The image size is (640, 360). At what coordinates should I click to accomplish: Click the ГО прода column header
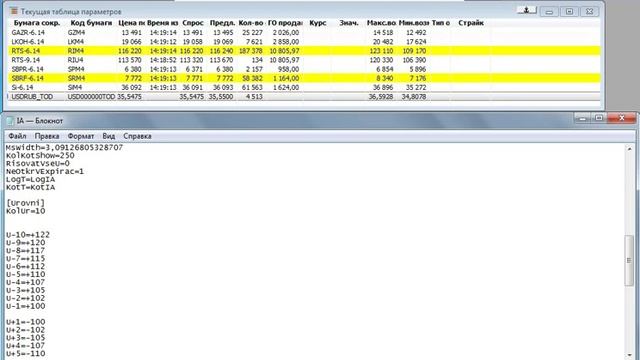point(285,23)
